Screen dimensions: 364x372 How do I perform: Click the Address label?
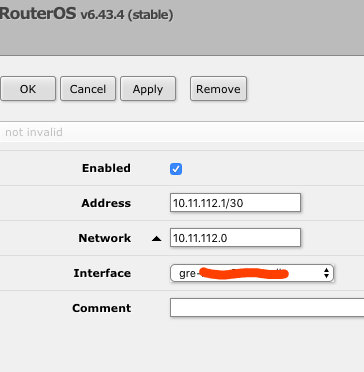106,203
